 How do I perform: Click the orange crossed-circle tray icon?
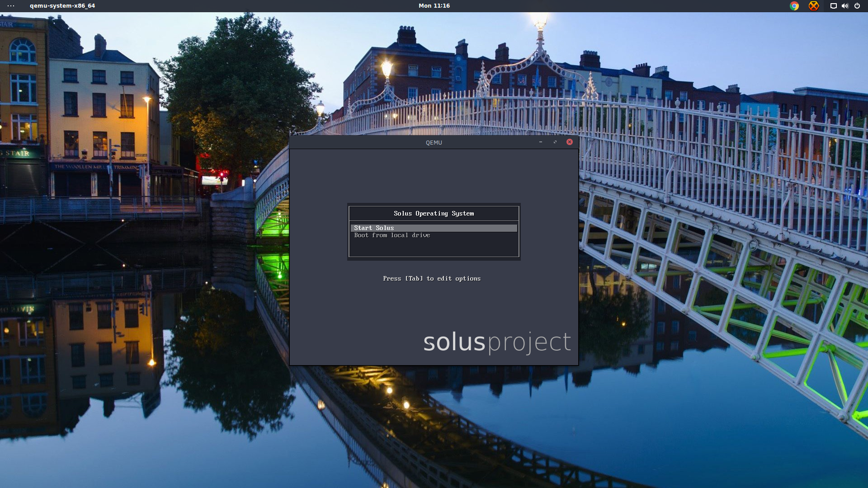[814, 6]
